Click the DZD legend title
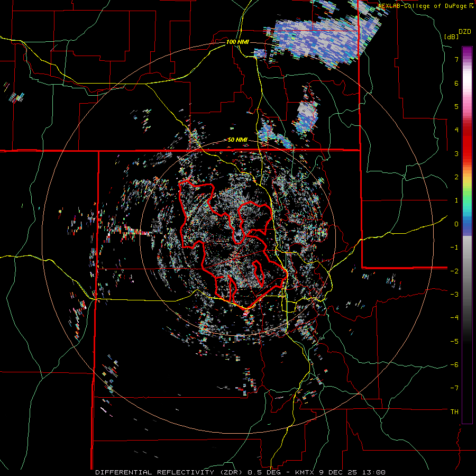476x476 pixels. pos(465,32)
